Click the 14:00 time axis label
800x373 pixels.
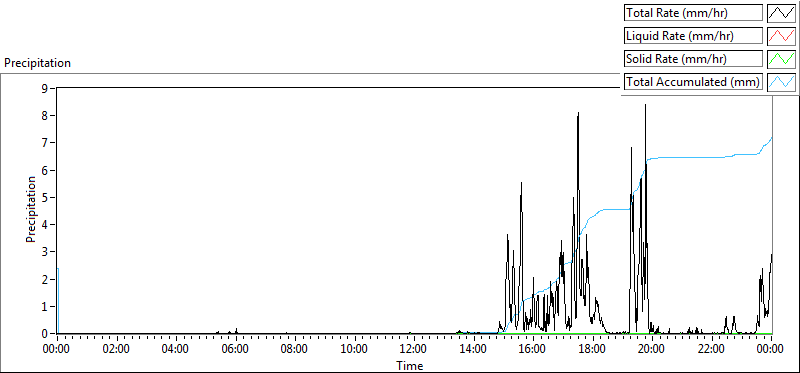tap(474, 350)
